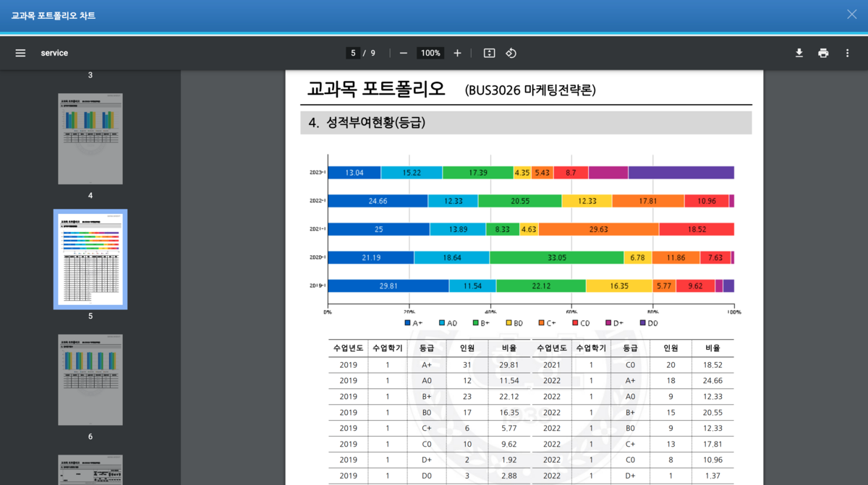Click the zoom out minus icon
Screen dimensions: 868x485
(x=404, y=53)
